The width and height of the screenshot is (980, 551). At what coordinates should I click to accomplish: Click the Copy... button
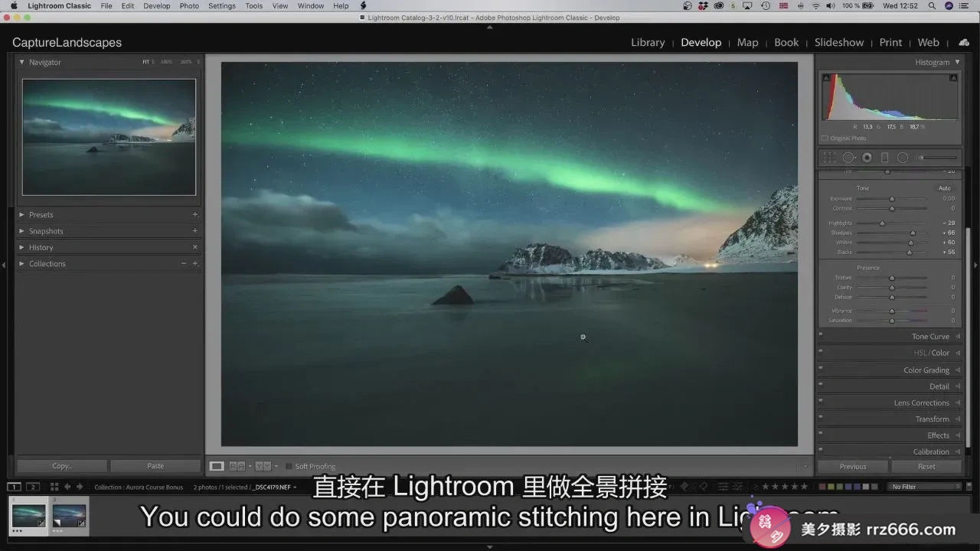point(62,466)
